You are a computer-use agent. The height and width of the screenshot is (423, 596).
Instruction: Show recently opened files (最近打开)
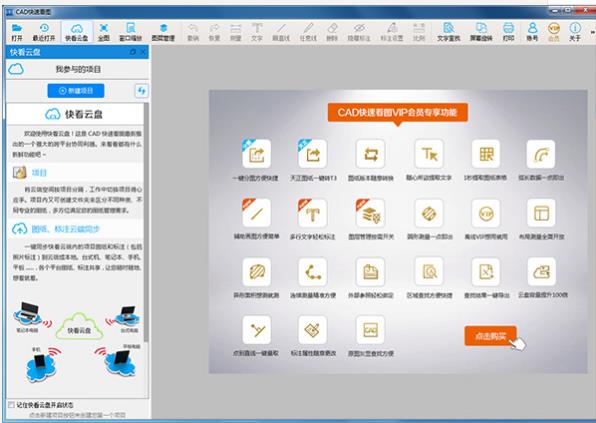44,32
